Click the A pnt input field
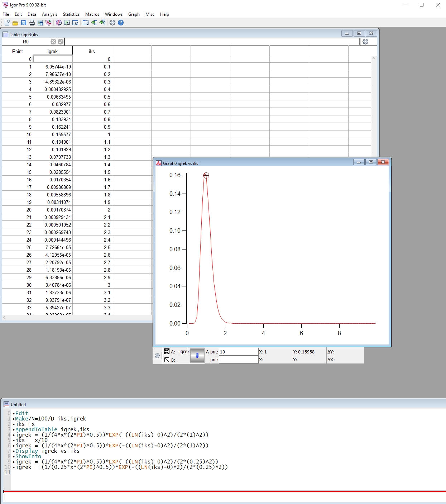This screenshot has height=504, width=446. pos(238,352)
